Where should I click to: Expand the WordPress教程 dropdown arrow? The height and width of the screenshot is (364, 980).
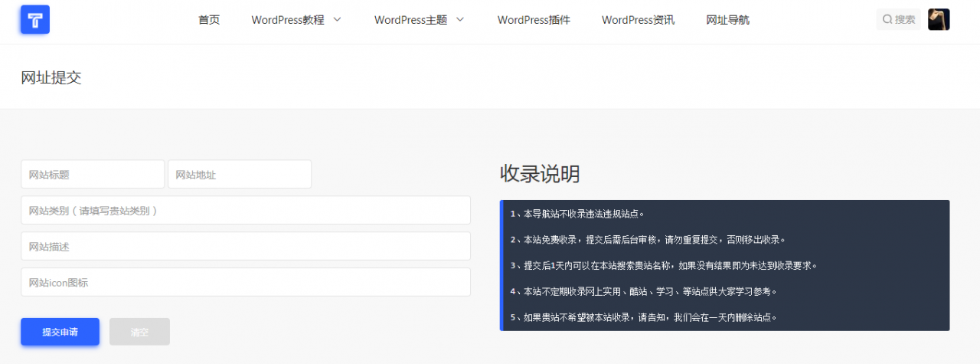pos(338,20)
